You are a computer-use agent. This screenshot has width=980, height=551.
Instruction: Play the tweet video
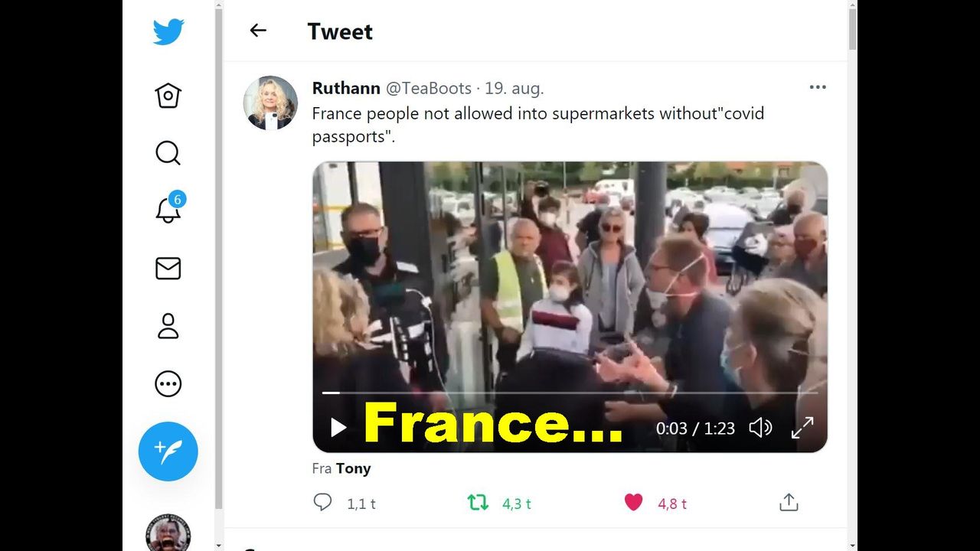click(x=338, y=428)
